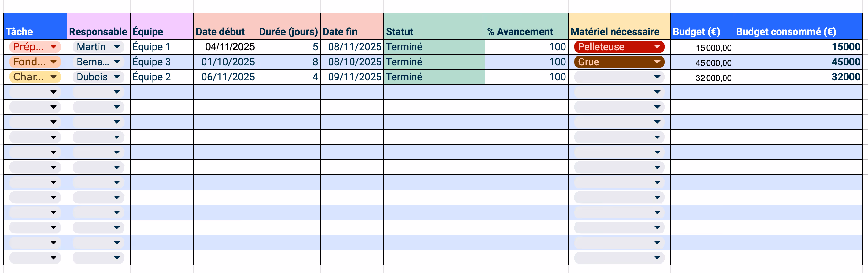
Task: Select the Équipe 3 cell
Action: pyautogui.click(x=161, y=62)
